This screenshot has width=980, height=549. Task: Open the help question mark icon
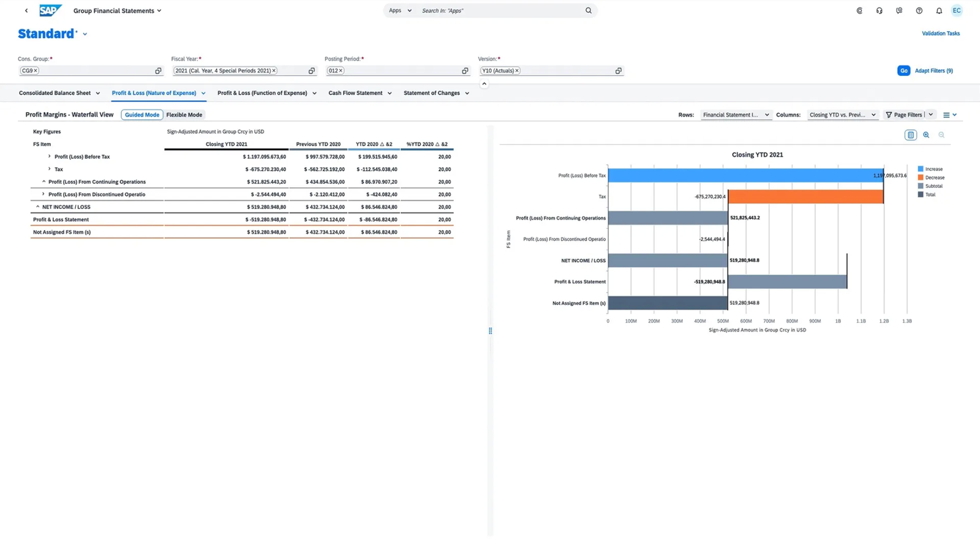pos(919,10)
